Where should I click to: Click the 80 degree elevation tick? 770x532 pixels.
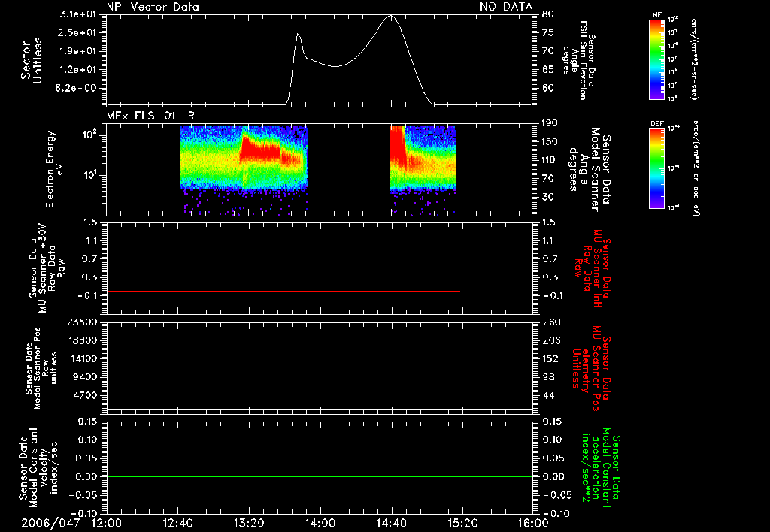tap(548, 14)
